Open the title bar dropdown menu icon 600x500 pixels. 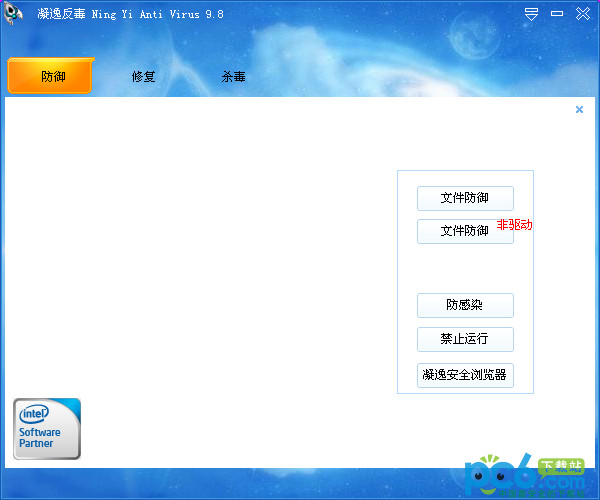(x=531, y=14)
